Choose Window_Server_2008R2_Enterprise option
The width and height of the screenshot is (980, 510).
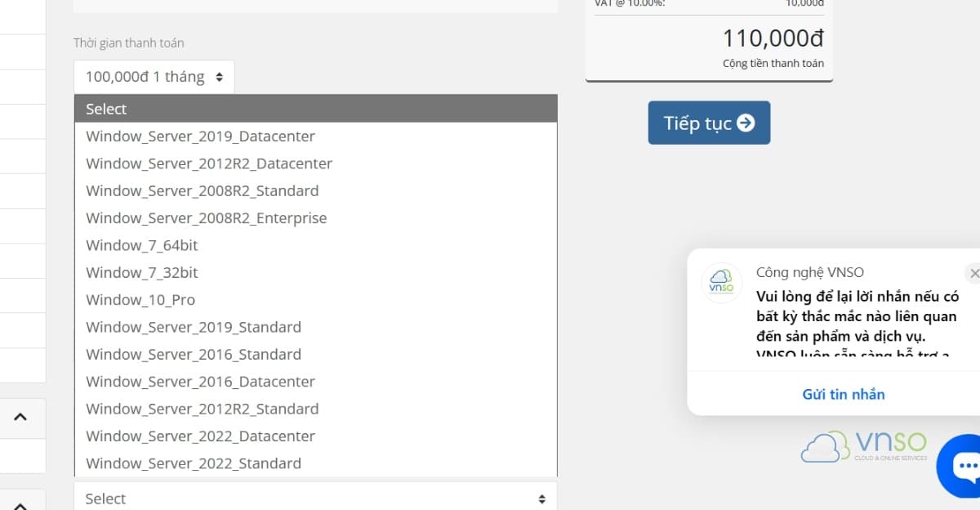point(315,218)
